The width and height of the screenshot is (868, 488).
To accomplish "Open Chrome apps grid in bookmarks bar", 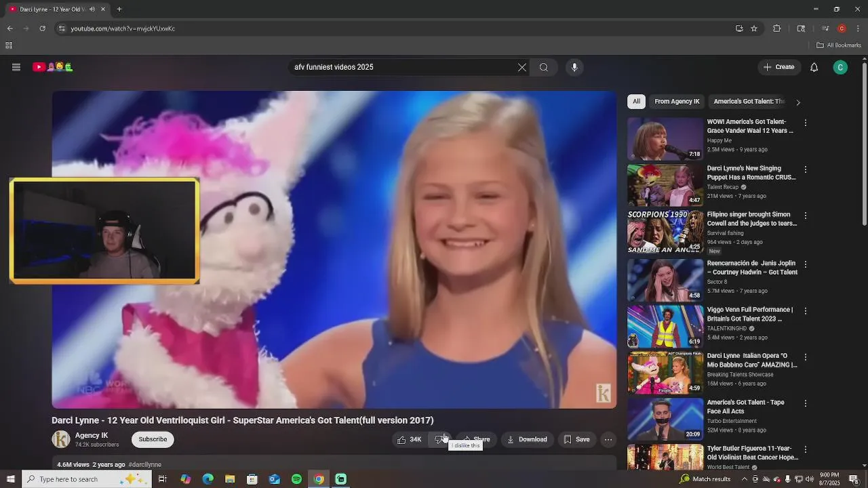I will click(9, 45).
